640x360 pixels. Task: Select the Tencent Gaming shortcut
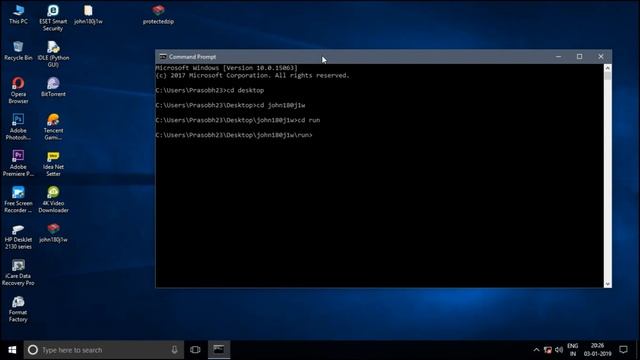53,127
